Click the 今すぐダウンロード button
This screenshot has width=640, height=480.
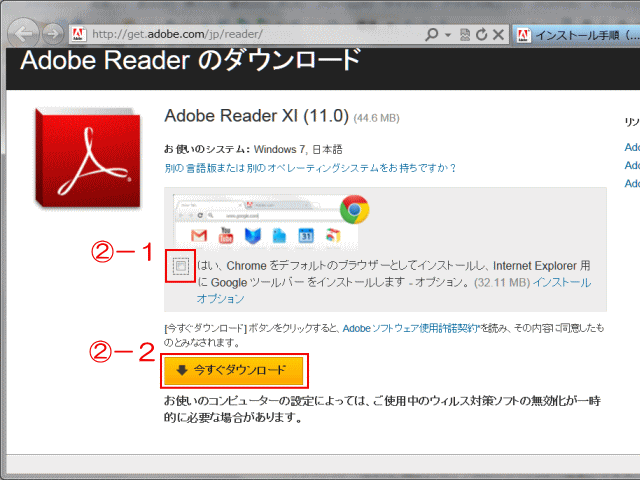click(234, 371)
